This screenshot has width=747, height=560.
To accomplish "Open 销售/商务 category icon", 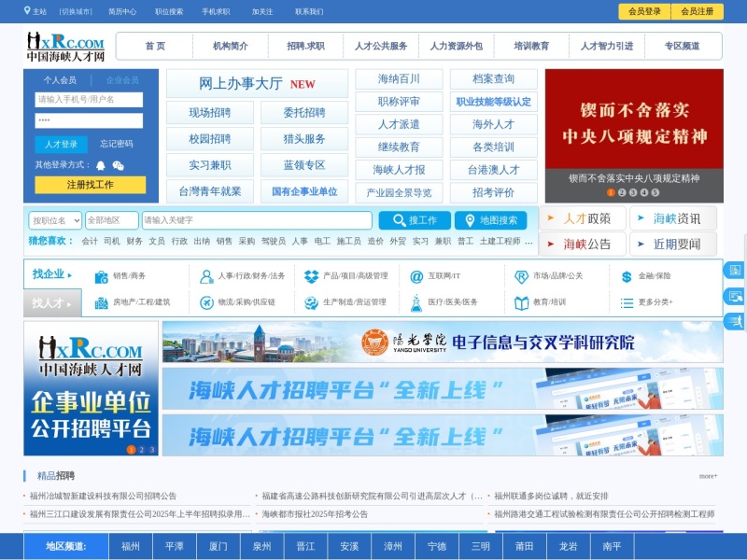I will (x=101, y=276).
